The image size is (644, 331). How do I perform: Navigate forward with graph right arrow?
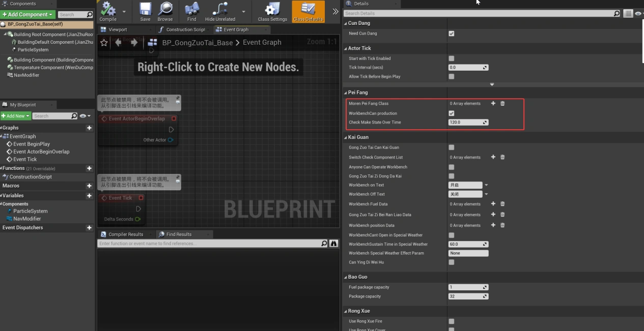tap(134, 43)
